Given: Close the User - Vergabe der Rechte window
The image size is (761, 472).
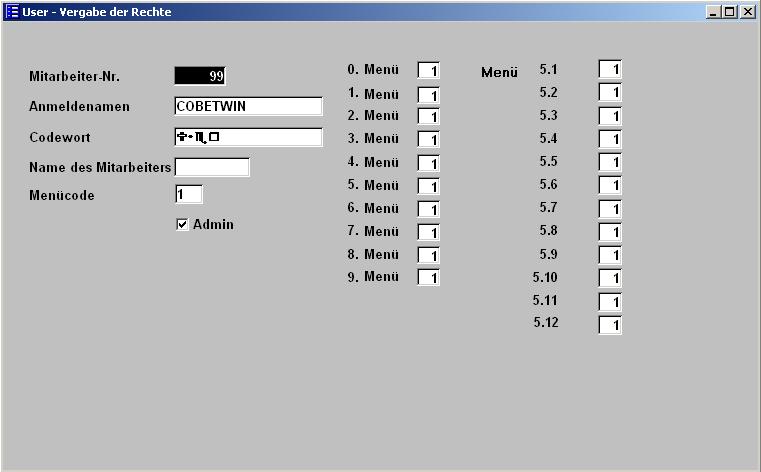Looking at the screenshot, I should [x=747, y=12].
